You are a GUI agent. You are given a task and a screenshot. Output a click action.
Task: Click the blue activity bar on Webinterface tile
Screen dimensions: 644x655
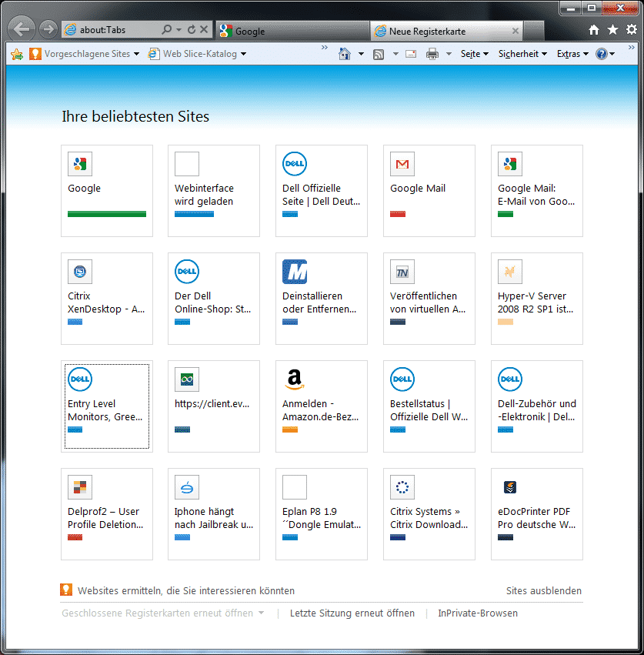click(x=194, y=214)
